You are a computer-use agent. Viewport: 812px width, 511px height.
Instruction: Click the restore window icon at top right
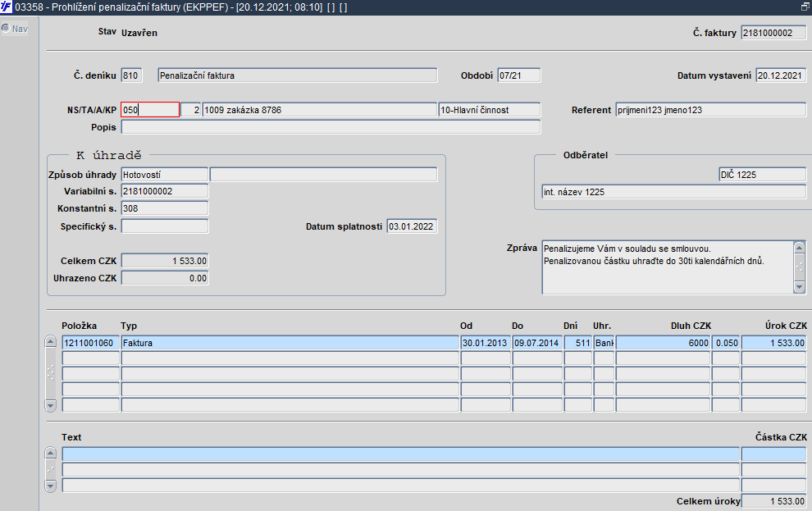coord(805,7)
